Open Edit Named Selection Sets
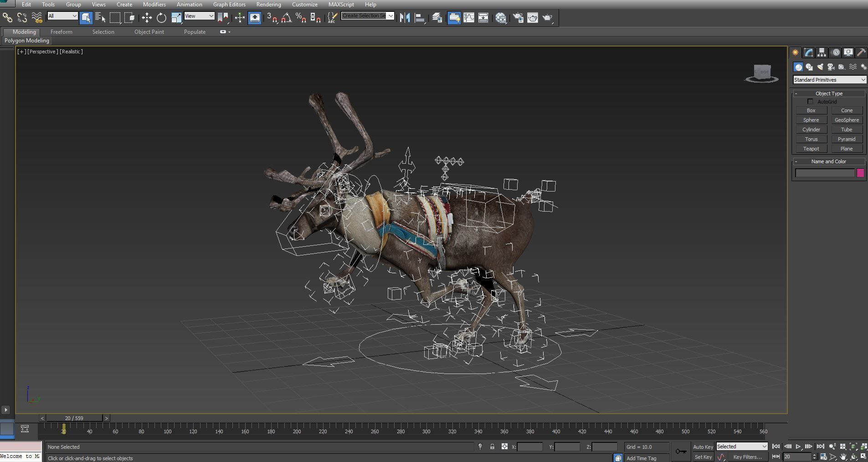The height and width of the screenshot is (462, 868). [x=333, y=18]
